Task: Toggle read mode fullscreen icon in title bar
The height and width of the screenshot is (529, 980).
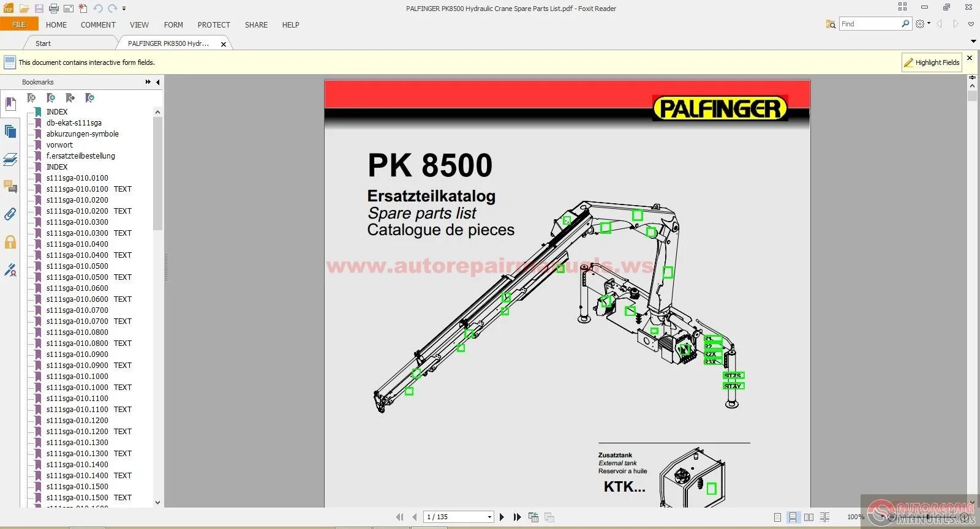Action: tap(902, 7)
